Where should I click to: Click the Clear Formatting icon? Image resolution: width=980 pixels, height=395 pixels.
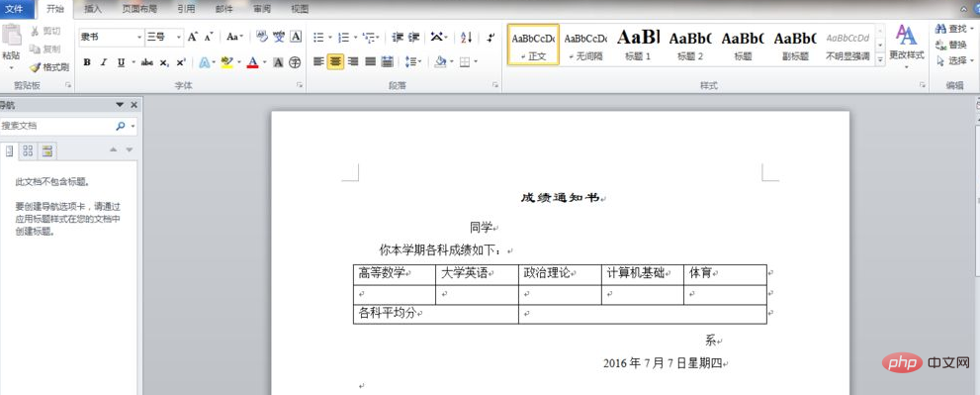[x=262, y=37]
